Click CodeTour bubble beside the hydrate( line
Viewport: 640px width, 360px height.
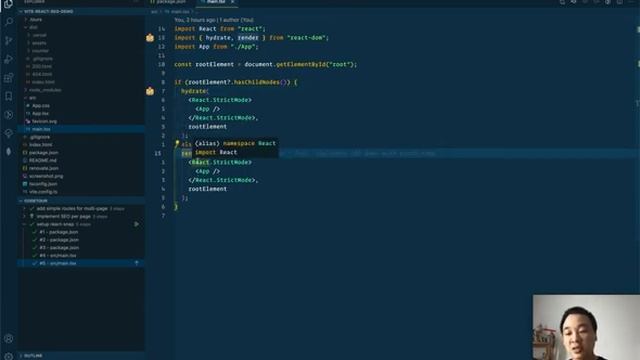150,91
